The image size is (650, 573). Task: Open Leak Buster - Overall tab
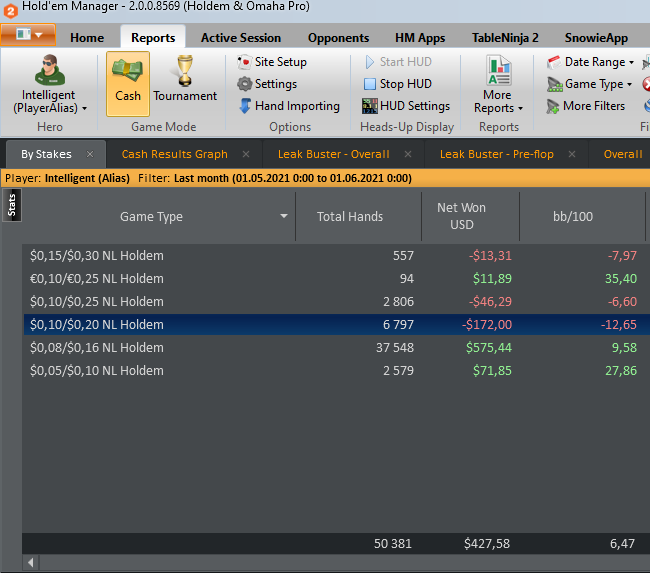point(334,154)
